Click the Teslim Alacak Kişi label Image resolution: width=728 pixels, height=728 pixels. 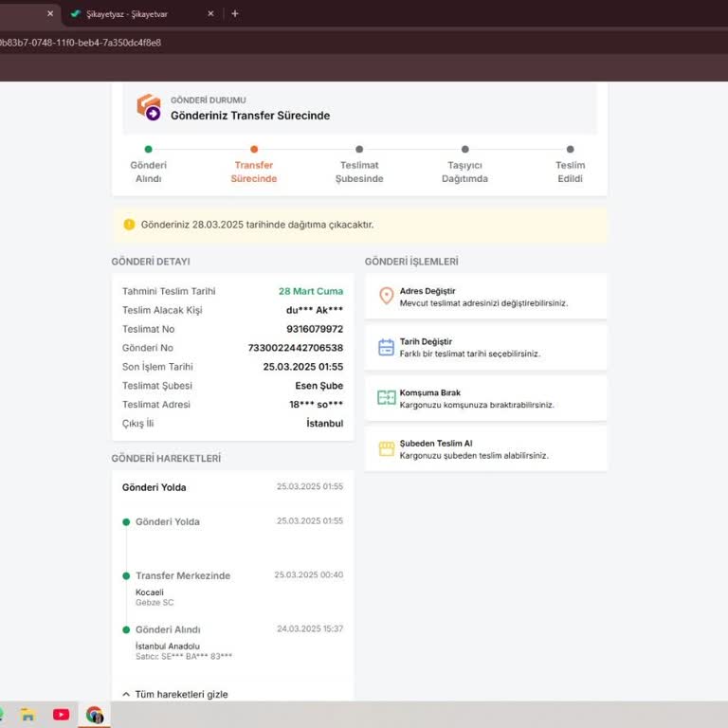[162, 310]
